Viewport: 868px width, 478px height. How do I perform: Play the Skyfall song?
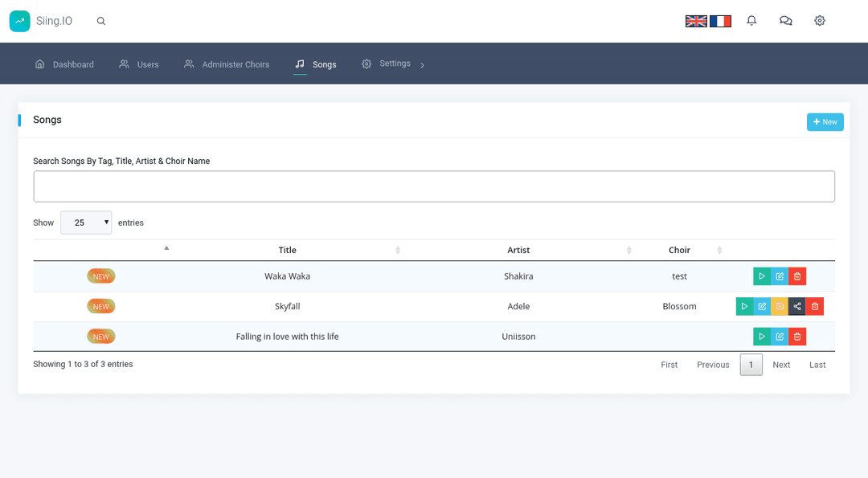coord(744,306)
